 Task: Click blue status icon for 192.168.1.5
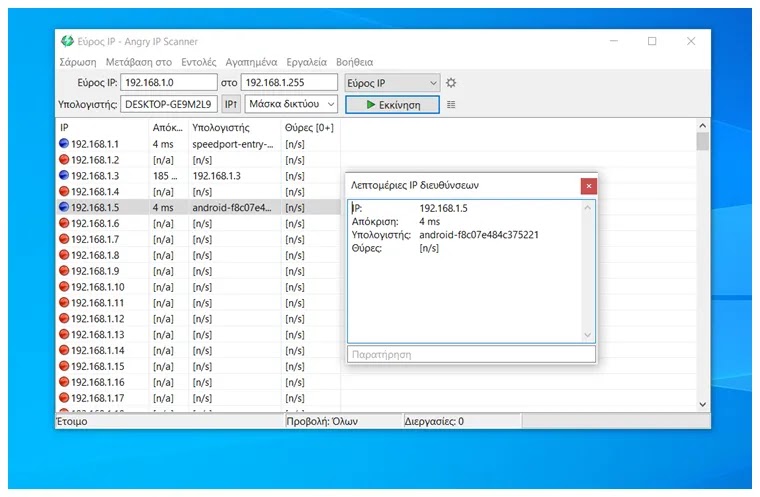point(63,207)
